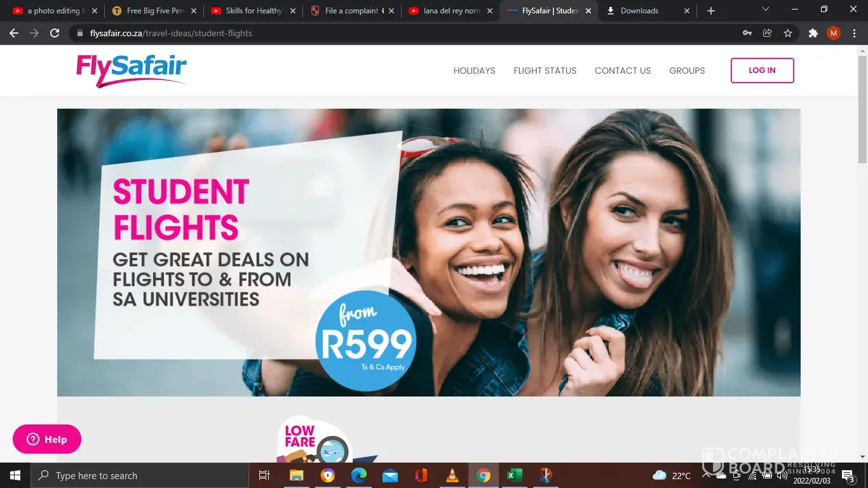Screen dimensions: 868x488
Task: Click the FlySafair logo
Action: (132, 71)
